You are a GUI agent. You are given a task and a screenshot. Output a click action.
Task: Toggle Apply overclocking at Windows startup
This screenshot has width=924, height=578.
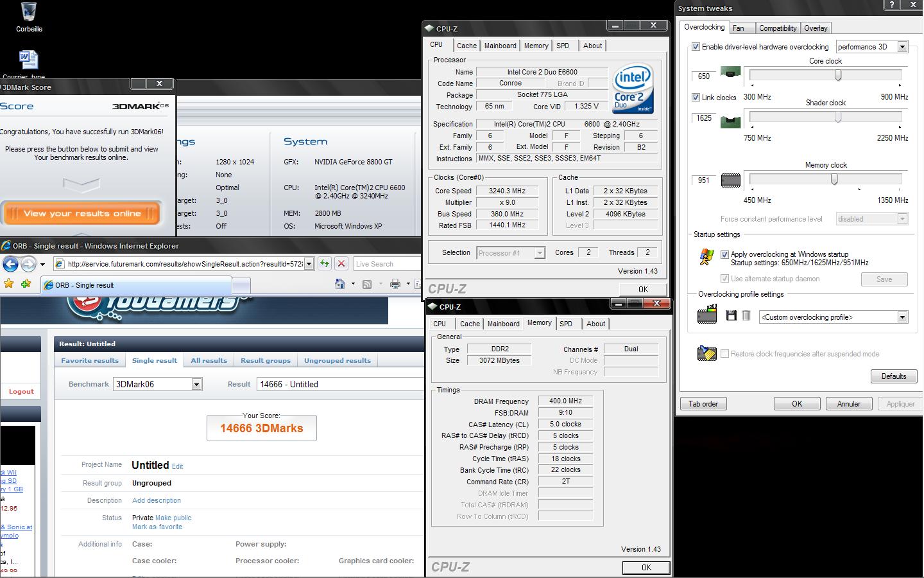click(x=724, y=254)
